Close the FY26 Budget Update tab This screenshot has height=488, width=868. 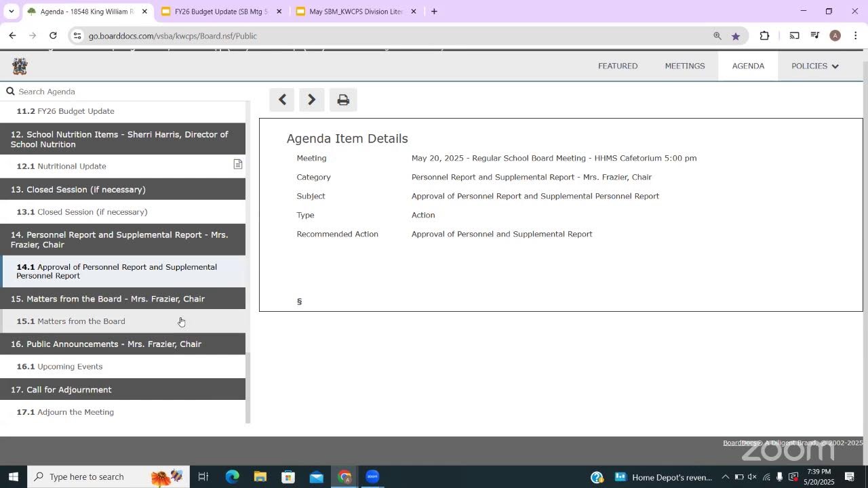click(279, 12)
